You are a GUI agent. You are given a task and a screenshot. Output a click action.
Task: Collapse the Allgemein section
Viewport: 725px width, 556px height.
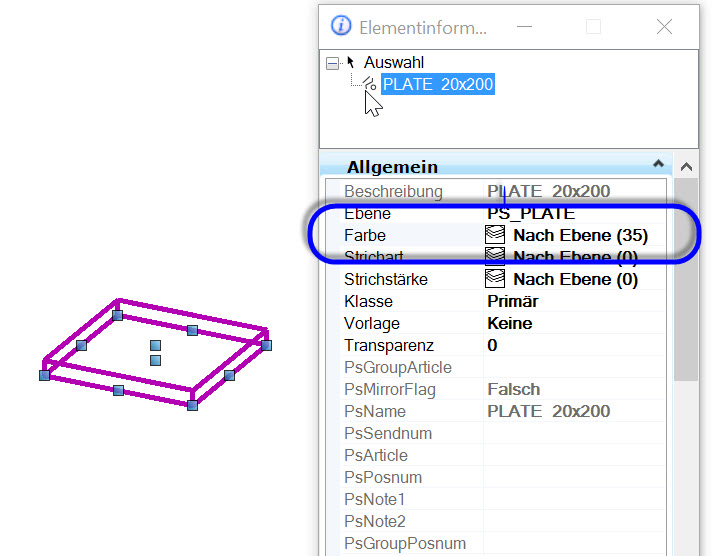pyautogui.click(x=658, y=164)
